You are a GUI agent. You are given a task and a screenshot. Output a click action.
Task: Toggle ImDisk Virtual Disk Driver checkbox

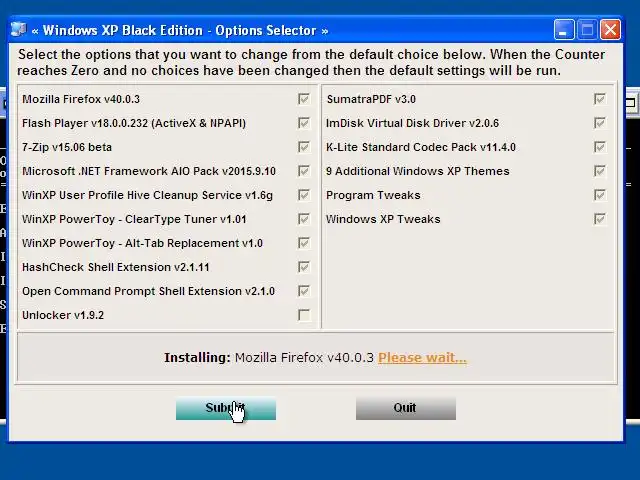click(600, 123)
